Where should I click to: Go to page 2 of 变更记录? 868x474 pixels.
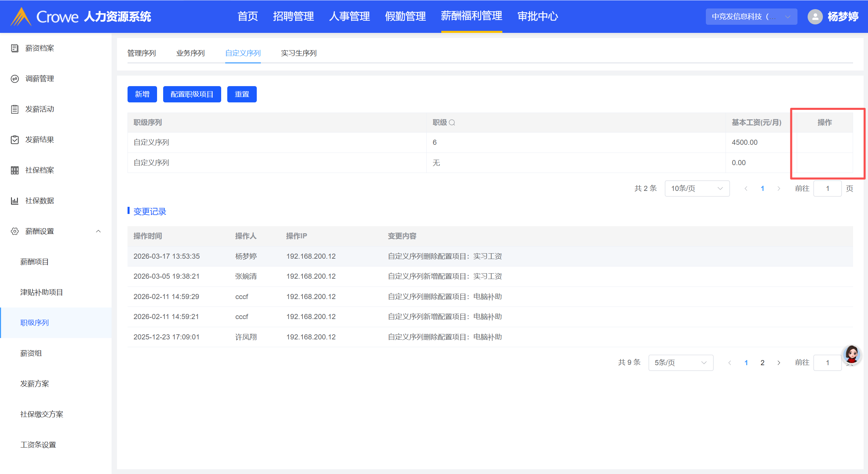(x=762, y=363)
